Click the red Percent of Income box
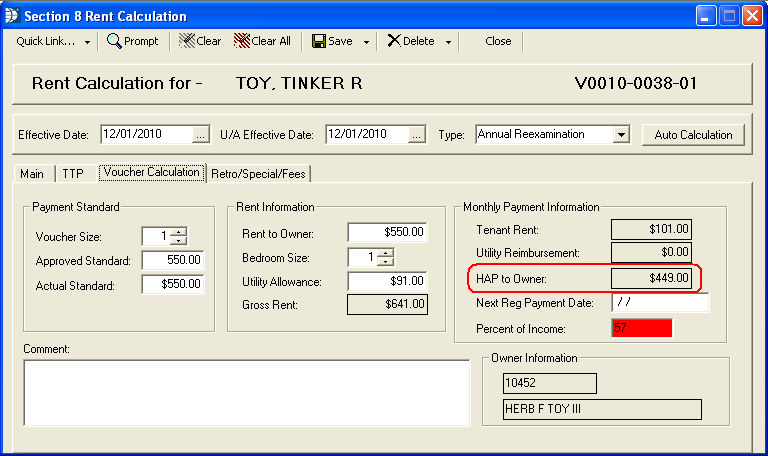This screenshot has height=456, width=768. click(642, 328)
